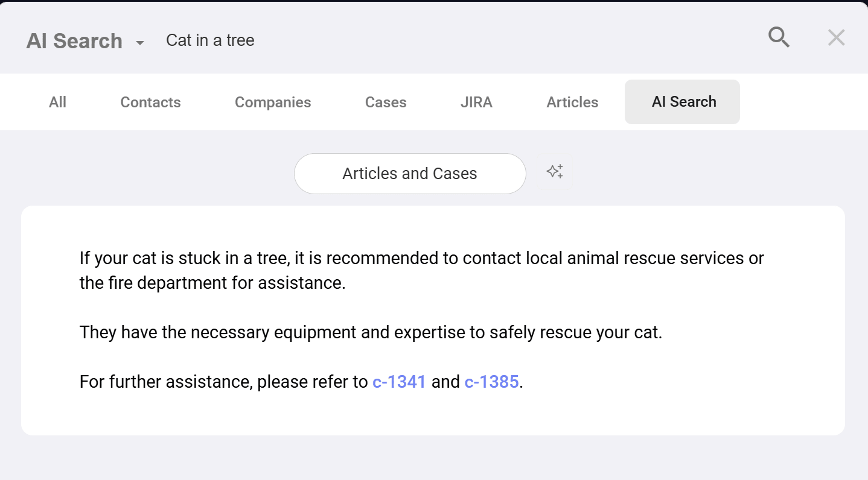Click the 'For further assistance' text
This screenshot has height=480, width=868.
pos(223,382)
